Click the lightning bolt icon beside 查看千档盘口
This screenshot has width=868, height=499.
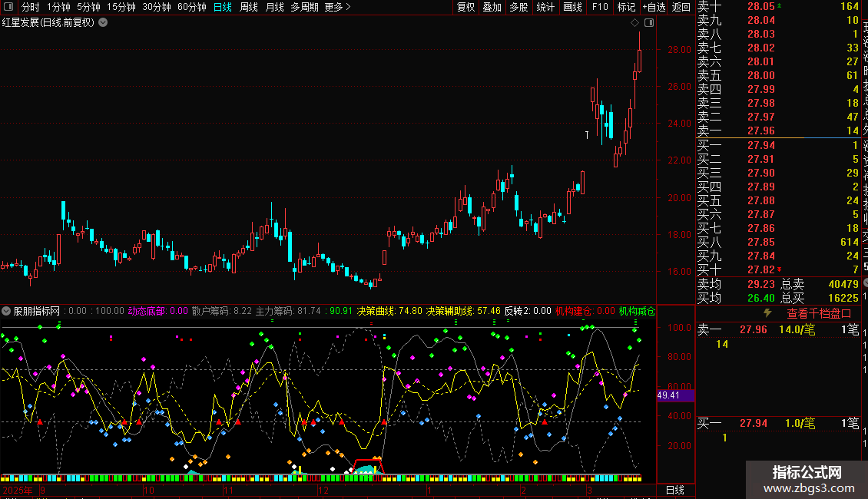pos(767,312)
